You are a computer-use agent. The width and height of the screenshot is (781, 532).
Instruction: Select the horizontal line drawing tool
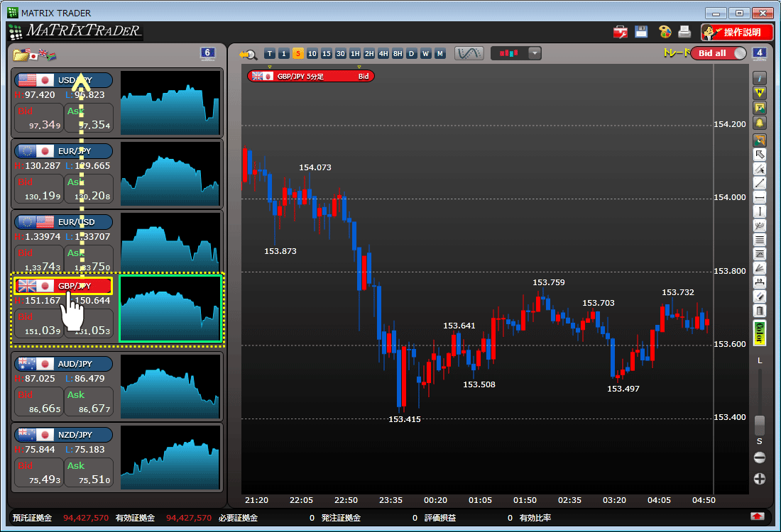(759, 198)
